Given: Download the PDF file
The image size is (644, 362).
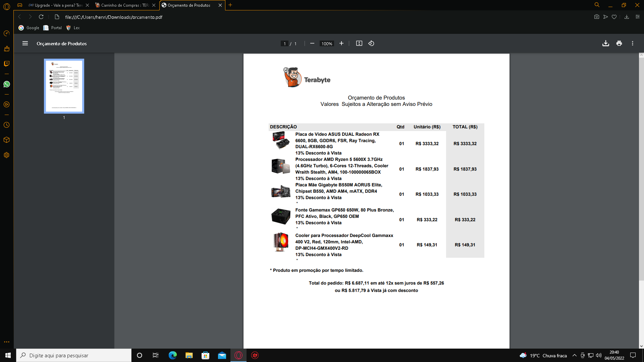Looking at the screenshot, I should pyautogui.click(x=606, y=43).
